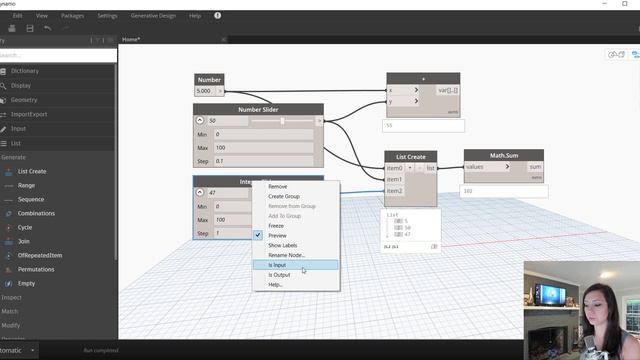Image resolution: width=640 pixels, height=360 pixels.
Task: Open the run mode dropdown arrow
Action: click(x=32, y=350)
